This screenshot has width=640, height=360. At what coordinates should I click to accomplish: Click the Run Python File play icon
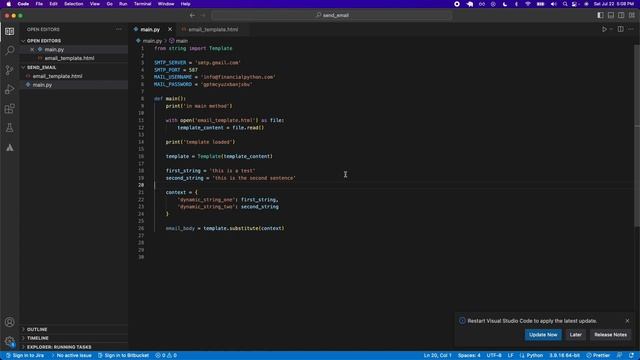(x=604, y=29)
